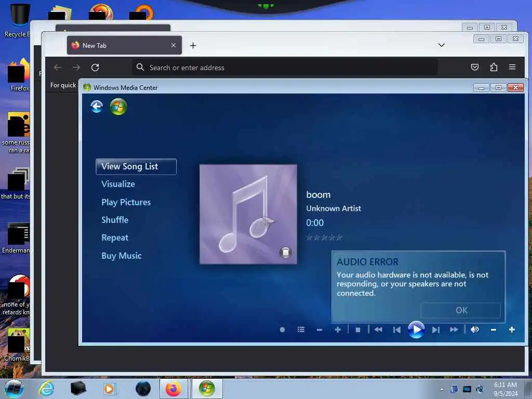The width and height of the screenshot is (532, 399).
Task: Open Firefox Pocket save icon
Action: click(475, 67)
